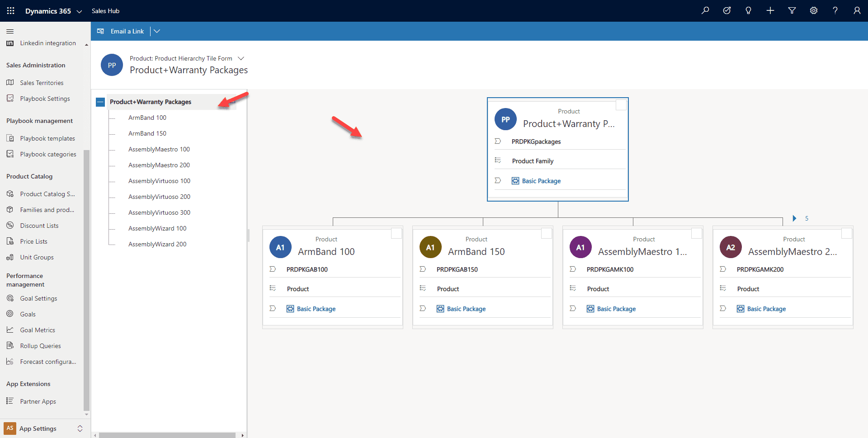868x438 pixels.
Task: Collapse navigation with the hamburger icon
Action: [9, 31]
